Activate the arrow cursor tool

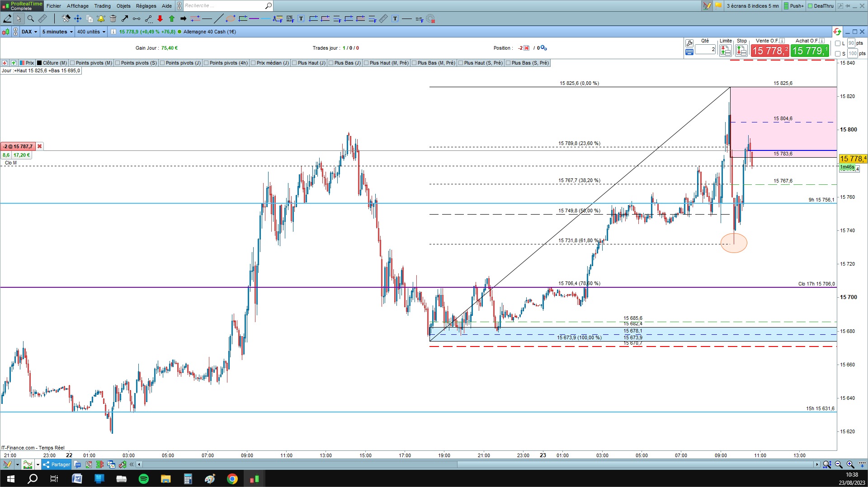pos(19,19)
